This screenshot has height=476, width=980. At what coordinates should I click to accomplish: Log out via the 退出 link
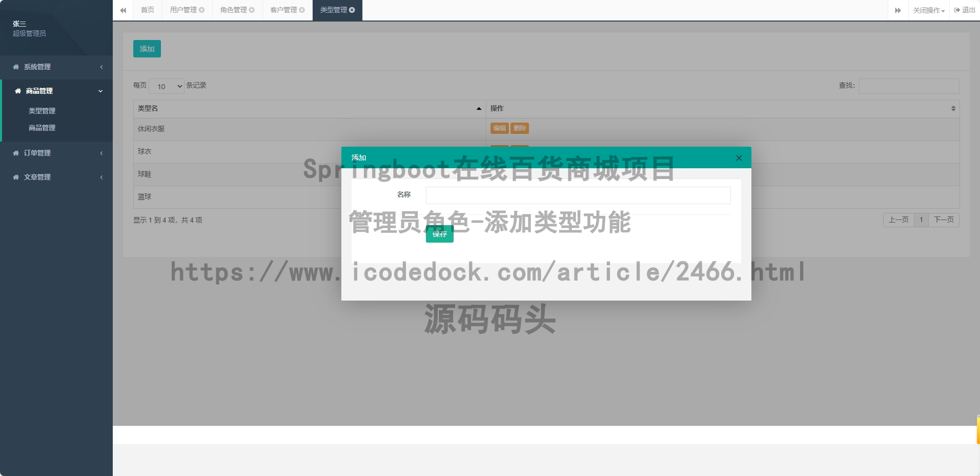click(x=965, y=10)
